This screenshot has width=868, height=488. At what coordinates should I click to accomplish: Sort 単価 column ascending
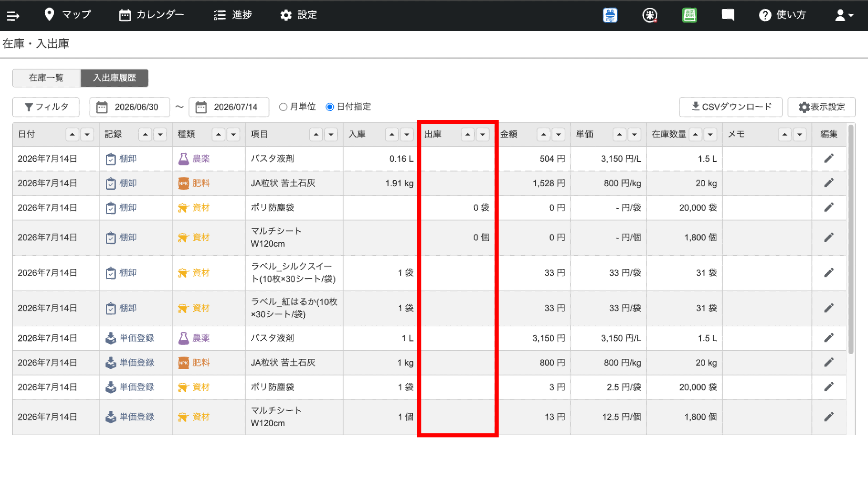(x=620, y=134)
